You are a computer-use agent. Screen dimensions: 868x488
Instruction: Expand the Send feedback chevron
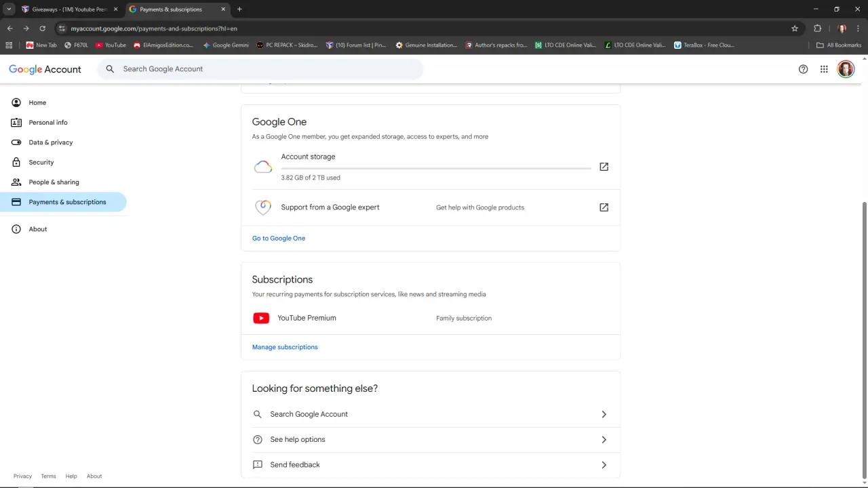[604, 465]
